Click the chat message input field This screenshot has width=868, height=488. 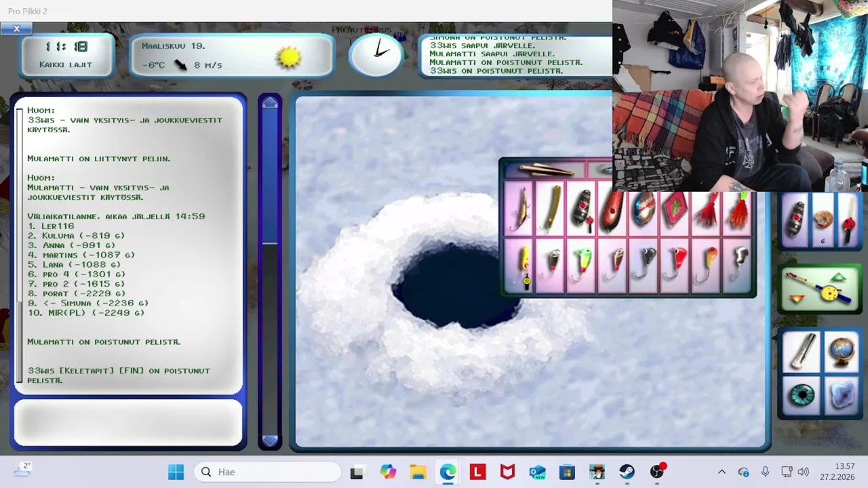click(x=128, y=422)
